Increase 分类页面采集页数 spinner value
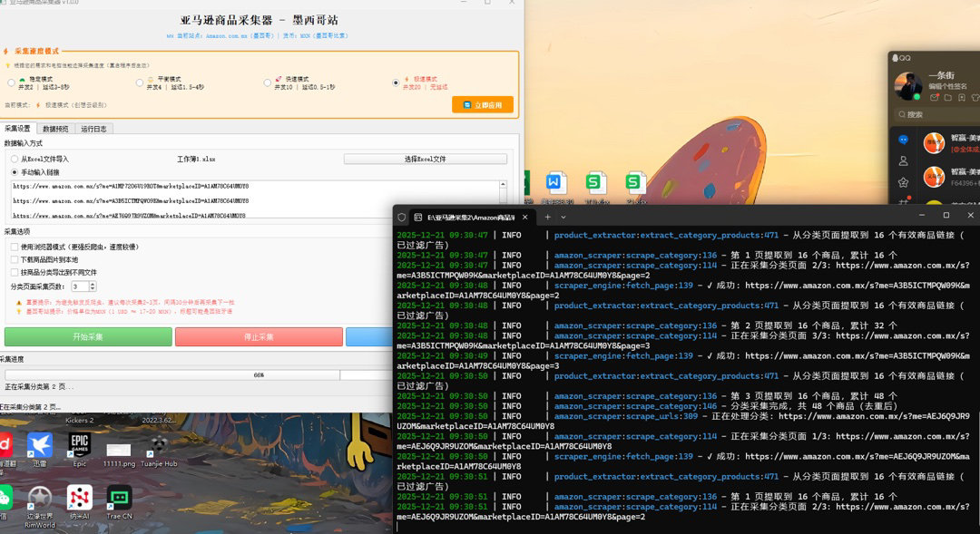Viewport: 980px width, 534px height. coord(93,284)
